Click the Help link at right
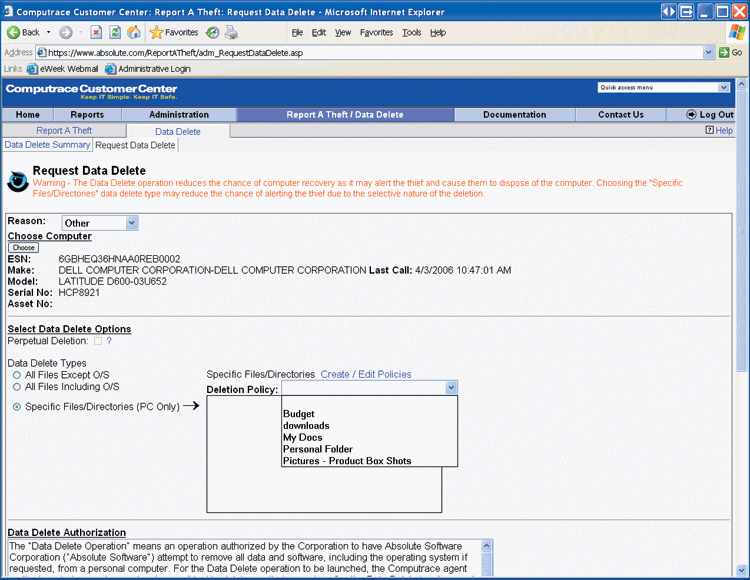The width and height of the screenshot is (750, 580). (724, 131)
